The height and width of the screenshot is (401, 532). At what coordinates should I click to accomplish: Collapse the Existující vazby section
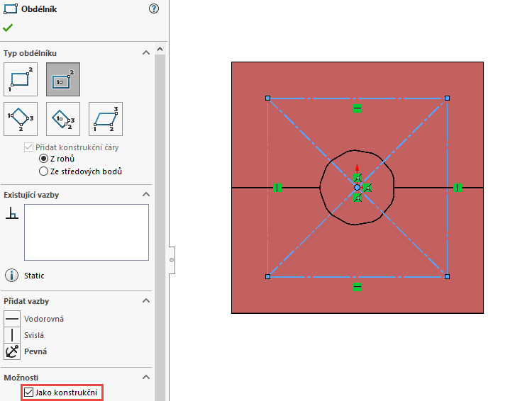coord(146,195)
